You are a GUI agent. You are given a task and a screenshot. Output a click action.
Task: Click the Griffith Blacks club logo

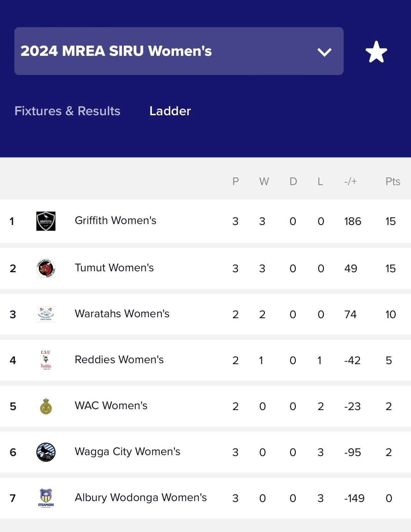(x=46, y=221)
